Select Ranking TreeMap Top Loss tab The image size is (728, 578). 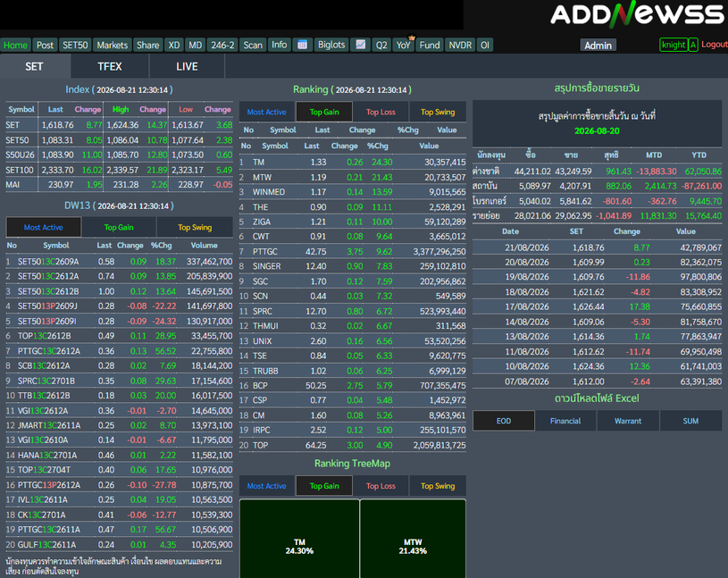pyautogui.click(x=381, y=486)
